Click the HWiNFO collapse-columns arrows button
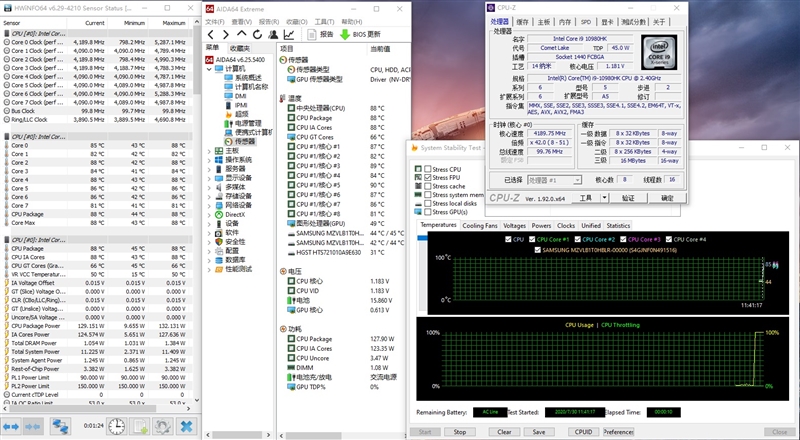 point(33,426)
